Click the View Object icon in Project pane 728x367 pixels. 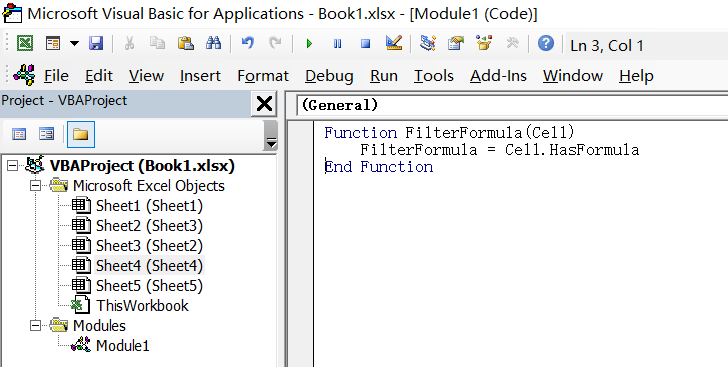(x=46, y=134)
